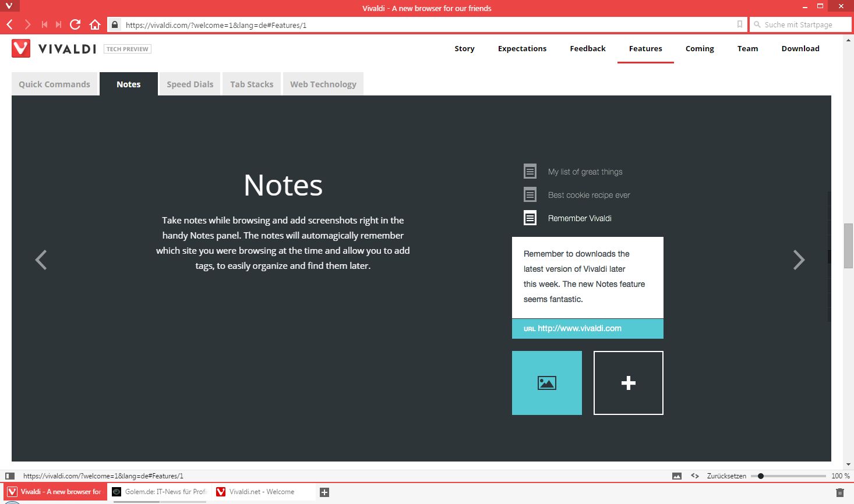Click the page zoom slider handle
The height and width of the screenshot is (504, 854).
point(761,476)
